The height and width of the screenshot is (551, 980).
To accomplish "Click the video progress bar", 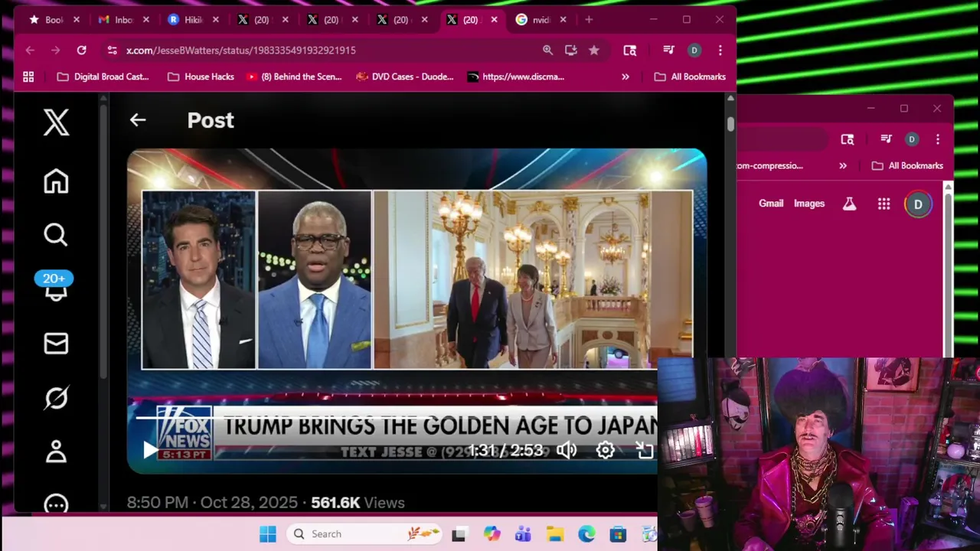I will [x=397, y=418].
